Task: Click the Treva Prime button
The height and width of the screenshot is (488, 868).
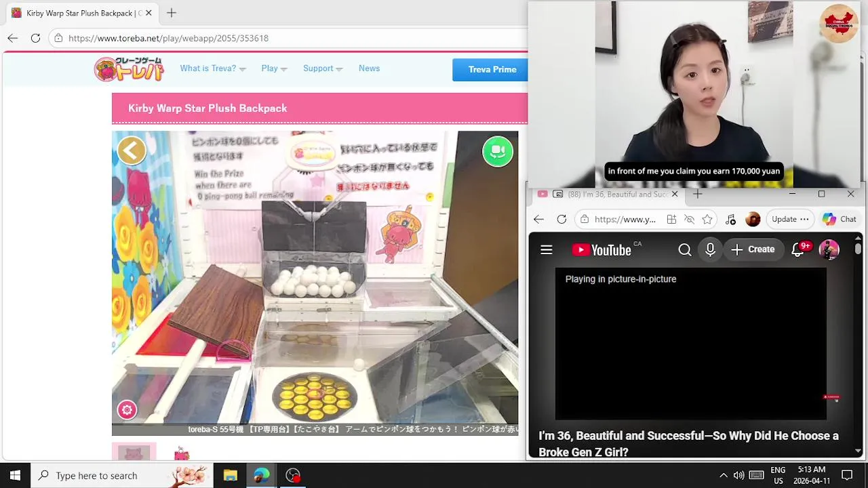Action: 492,69
